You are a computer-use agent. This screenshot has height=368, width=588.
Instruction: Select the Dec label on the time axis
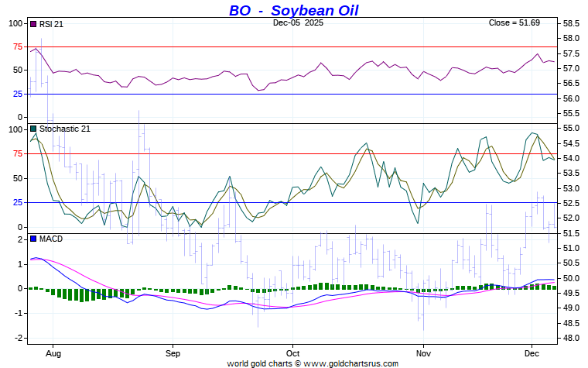pyautogui.click(x=532, y=351)
